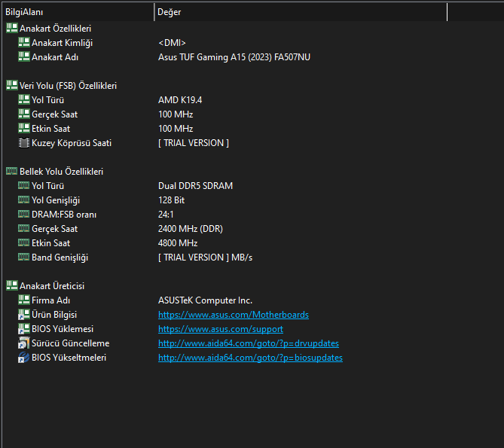Open the asus.com Motherboards link
Screen dimensions: 504x448
coord(233,315)
